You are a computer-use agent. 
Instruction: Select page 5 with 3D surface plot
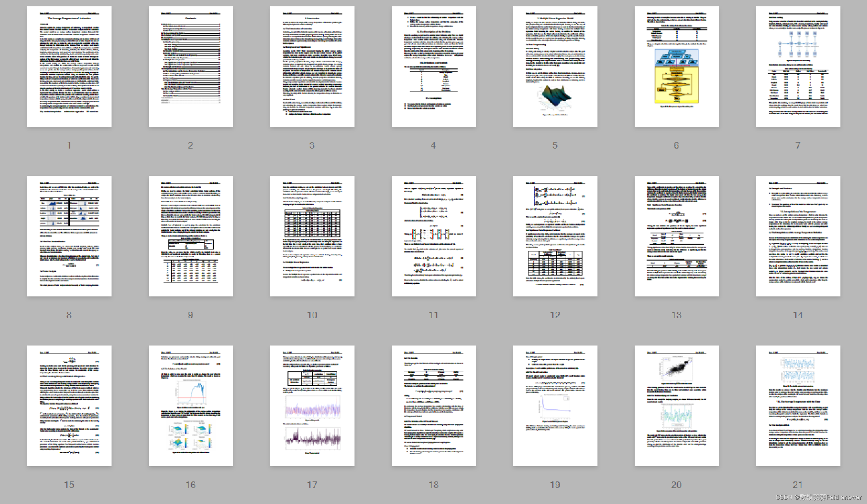pyautogui.click(x=555, y=66)
